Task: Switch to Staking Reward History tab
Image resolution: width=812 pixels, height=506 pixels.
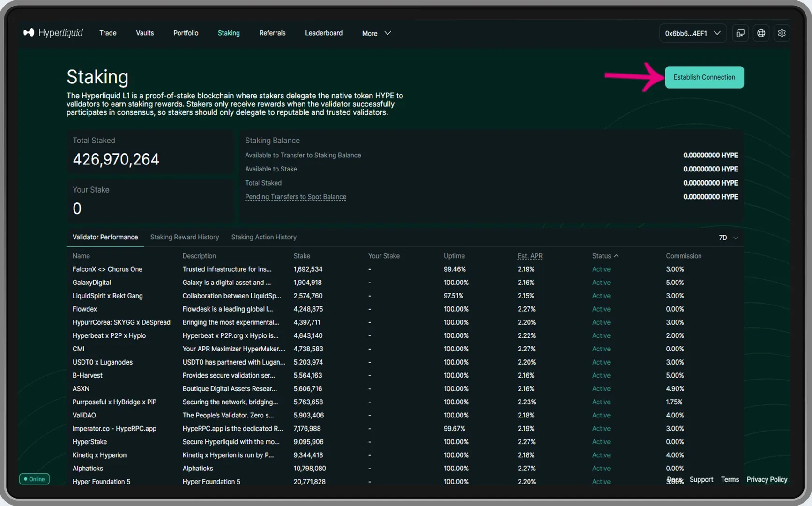Action: point(185,237)
